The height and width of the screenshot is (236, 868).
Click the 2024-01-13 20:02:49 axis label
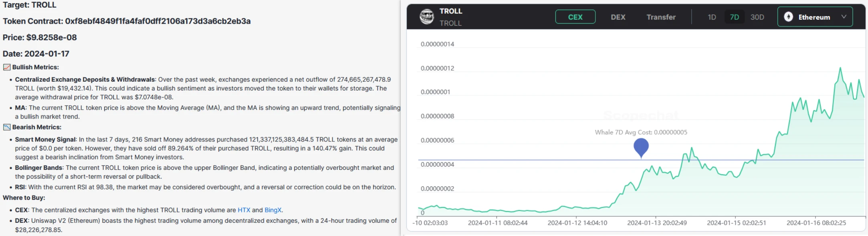[657, 223]
